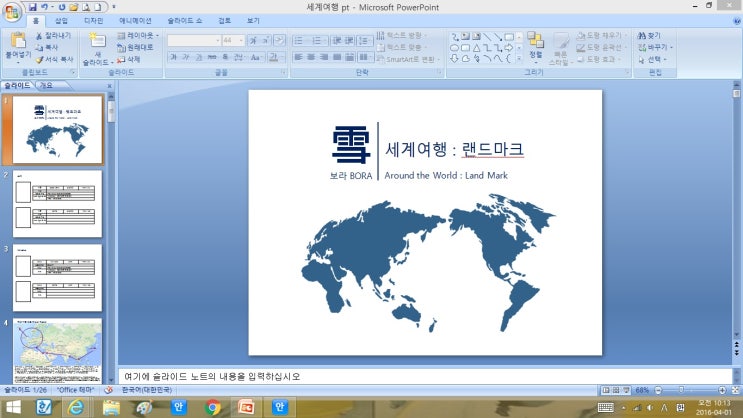Viewport: 743px width, 418px height.
Task: Open the Office button menu
Action: (12, 12)
